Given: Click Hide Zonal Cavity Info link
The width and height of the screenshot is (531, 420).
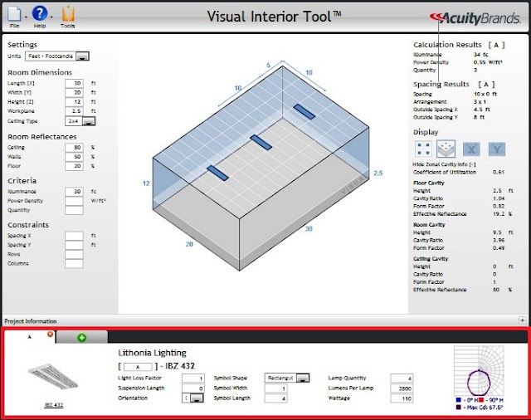Looking at the screenshot, I should 444,164.
